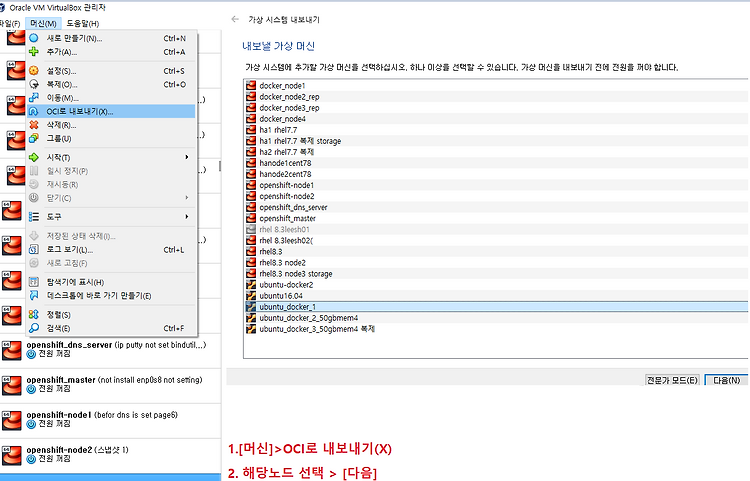The width and height of the screenshot is (750, 481).
Task: Select ubuntu_docker_1 in the export list
Action: 496,306
